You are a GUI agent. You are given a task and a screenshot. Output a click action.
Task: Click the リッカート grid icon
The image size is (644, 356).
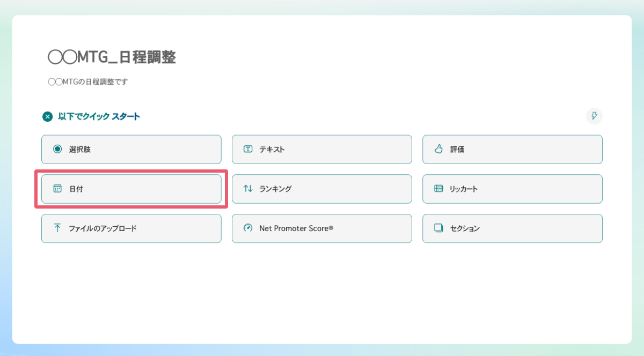pos(438,189)
